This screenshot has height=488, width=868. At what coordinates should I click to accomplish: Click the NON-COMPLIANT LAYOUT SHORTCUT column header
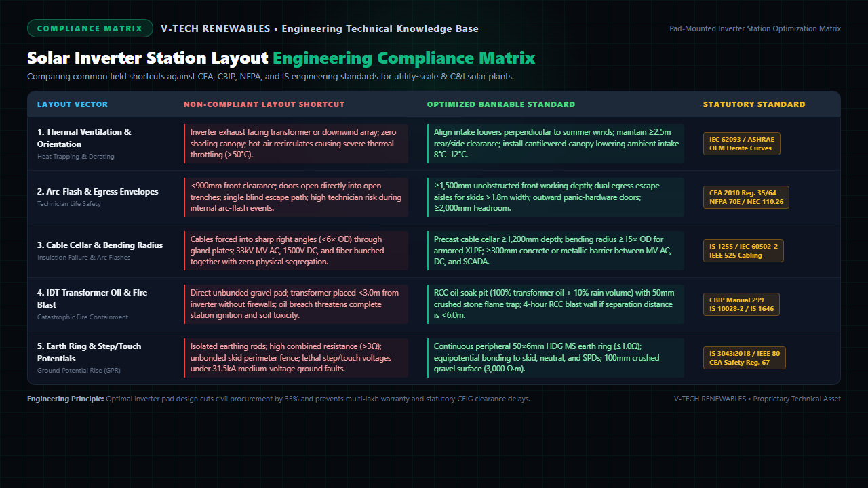pos(264,104)
